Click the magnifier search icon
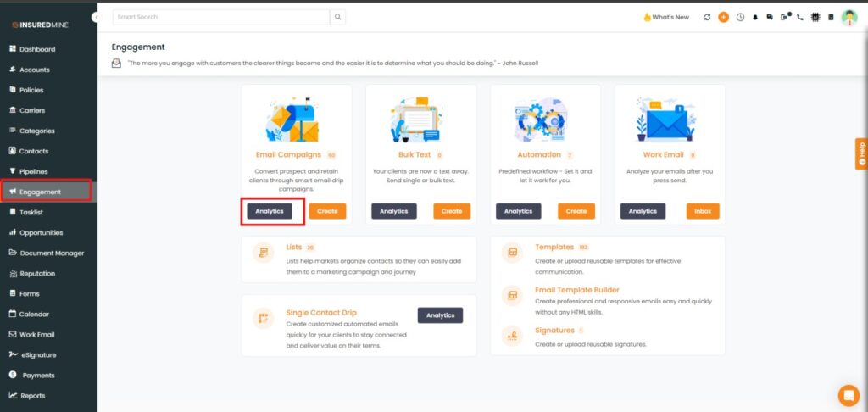Screen dimensions: 868x412 (x=337, y=17)
